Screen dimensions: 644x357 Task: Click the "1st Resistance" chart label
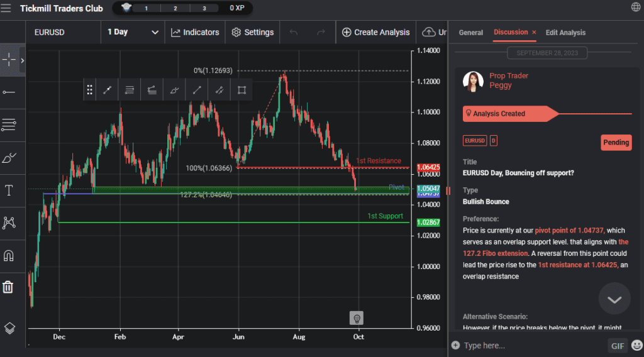coord(378,161)
